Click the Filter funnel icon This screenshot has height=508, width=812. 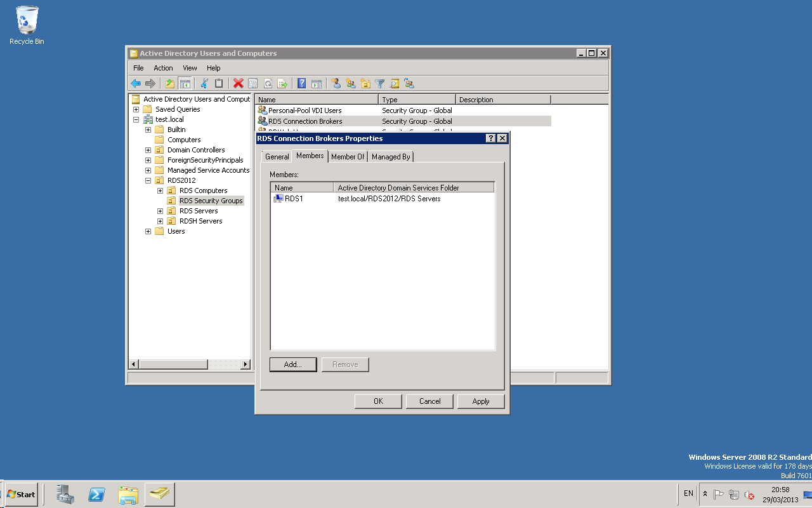tap(380, 83)
